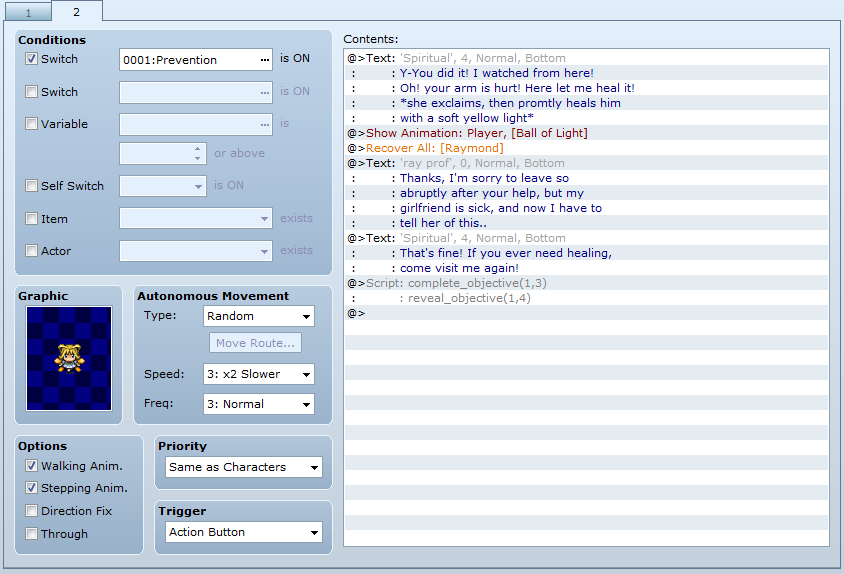The image size is (844, 574).
Task: Open the Item condition dropdown
Action: [x=196, y=218]
